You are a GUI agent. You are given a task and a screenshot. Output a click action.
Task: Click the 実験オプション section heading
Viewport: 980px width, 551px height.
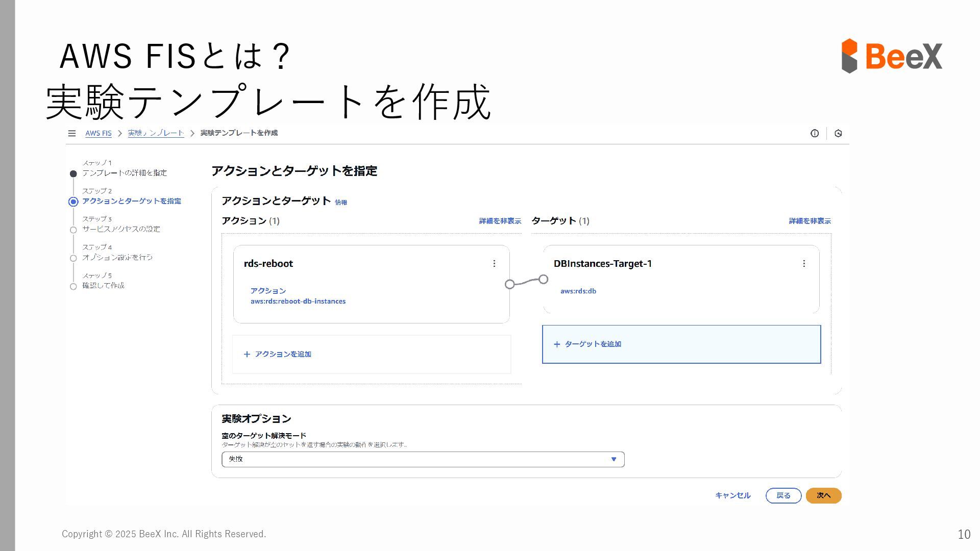[256, 419]
